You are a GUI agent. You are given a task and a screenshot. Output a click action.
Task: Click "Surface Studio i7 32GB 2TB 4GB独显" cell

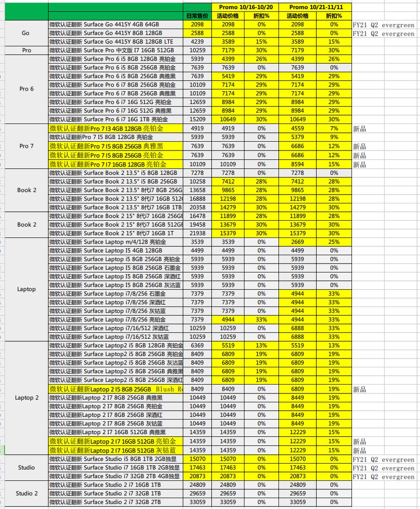click(x=115, y=476)
